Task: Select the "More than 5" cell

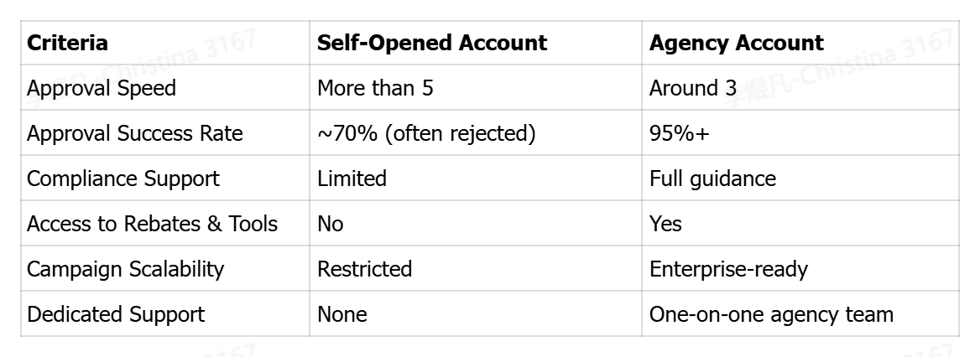Action: [x=375, y=88]
